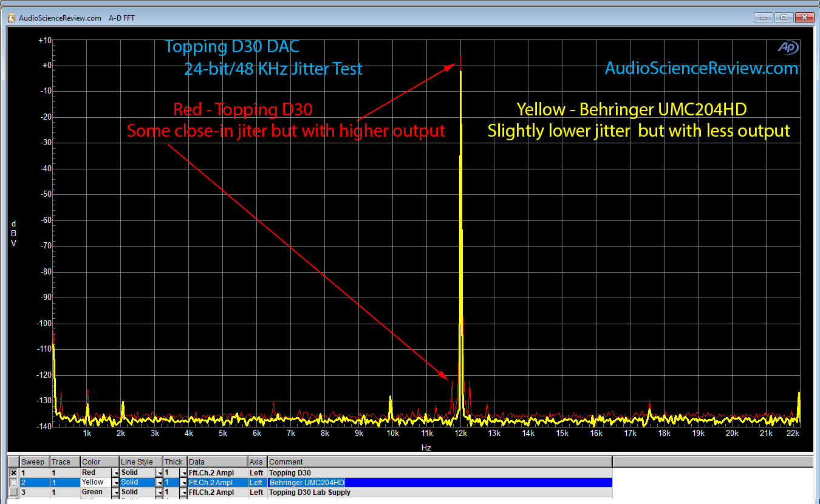
Task: Close the A-D FFT window
Action: [805, 18]
